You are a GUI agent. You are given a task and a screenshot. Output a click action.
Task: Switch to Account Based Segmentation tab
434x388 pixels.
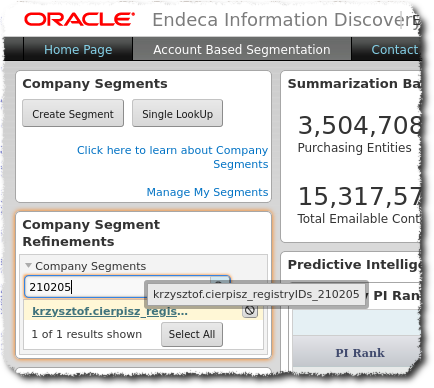pos(242,49)
